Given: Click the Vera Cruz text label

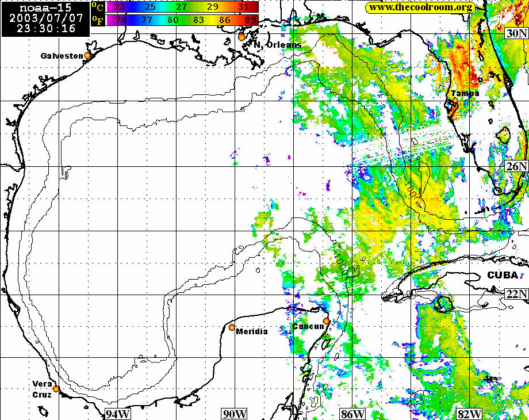Looking at the screenshot, I should pos(42,390).
